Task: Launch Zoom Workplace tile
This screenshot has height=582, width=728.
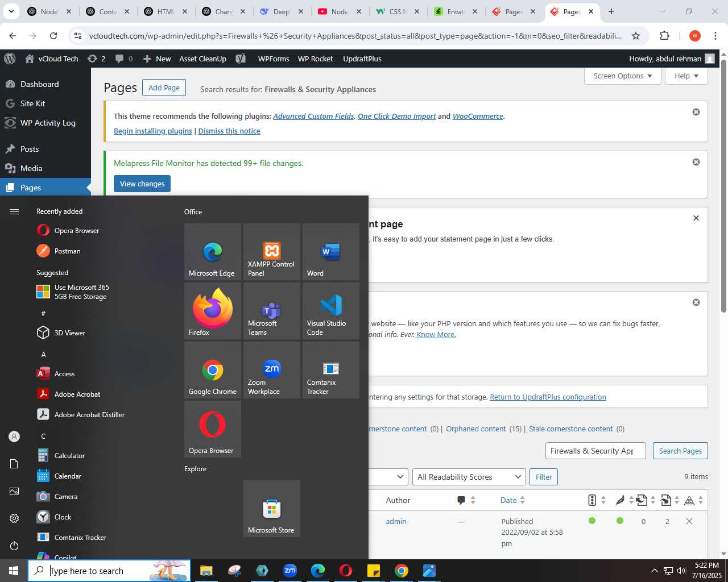Action: (272, 370)
